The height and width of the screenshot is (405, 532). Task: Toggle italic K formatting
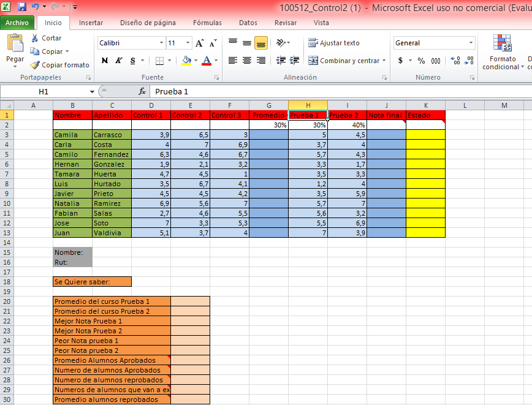pyautogui.click(x=118, y=61)
